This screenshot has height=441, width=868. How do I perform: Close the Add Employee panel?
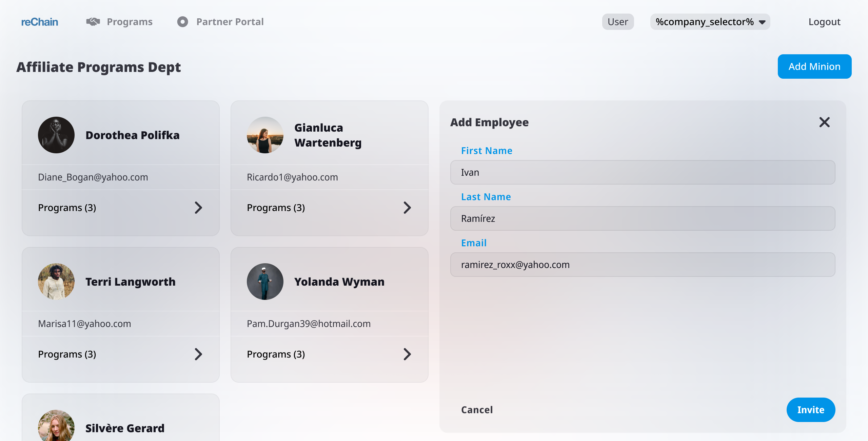coord(824,122)
